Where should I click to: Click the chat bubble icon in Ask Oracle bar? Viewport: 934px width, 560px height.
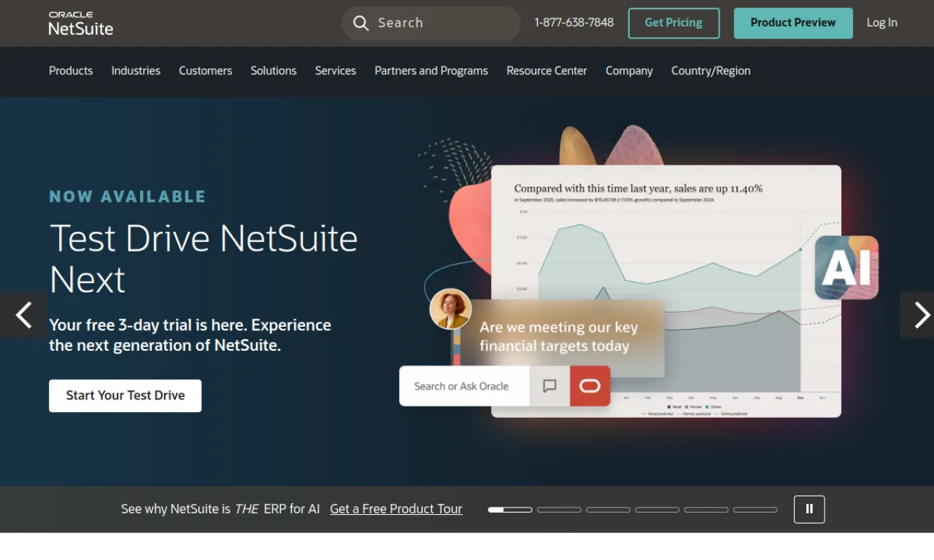(x=549, y=386)
